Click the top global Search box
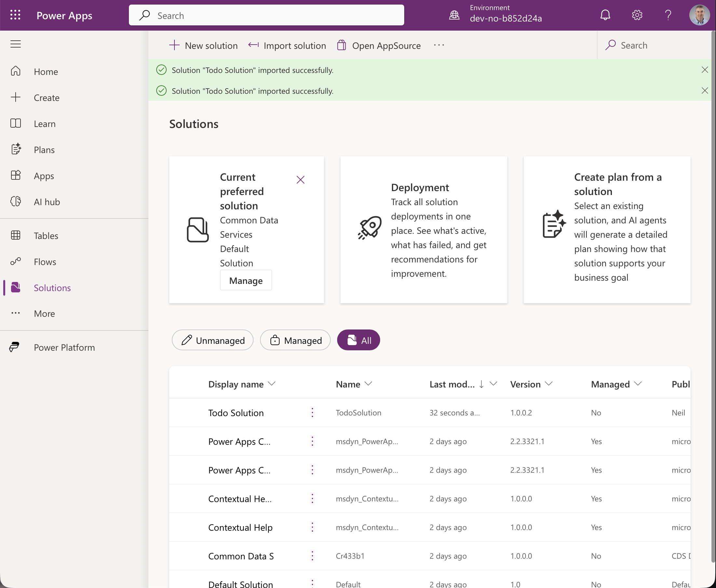 (x=267, y=15)
